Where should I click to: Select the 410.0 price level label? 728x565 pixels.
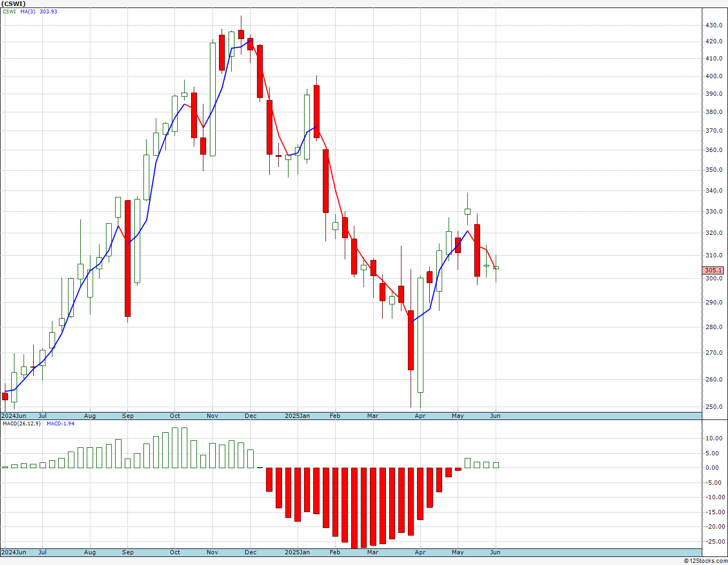tap(714, 59)
